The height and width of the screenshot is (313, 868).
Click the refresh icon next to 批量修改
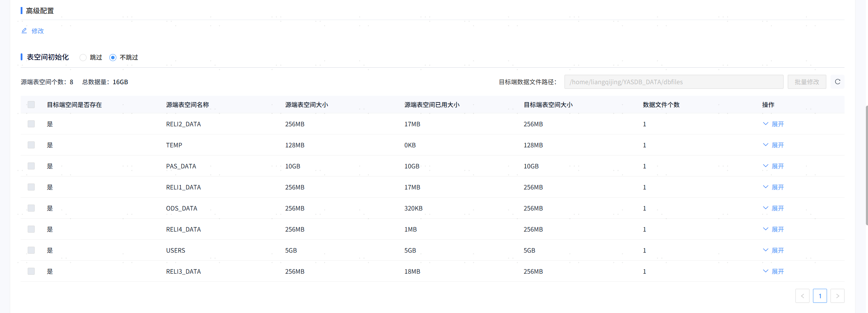pos(837,82)
